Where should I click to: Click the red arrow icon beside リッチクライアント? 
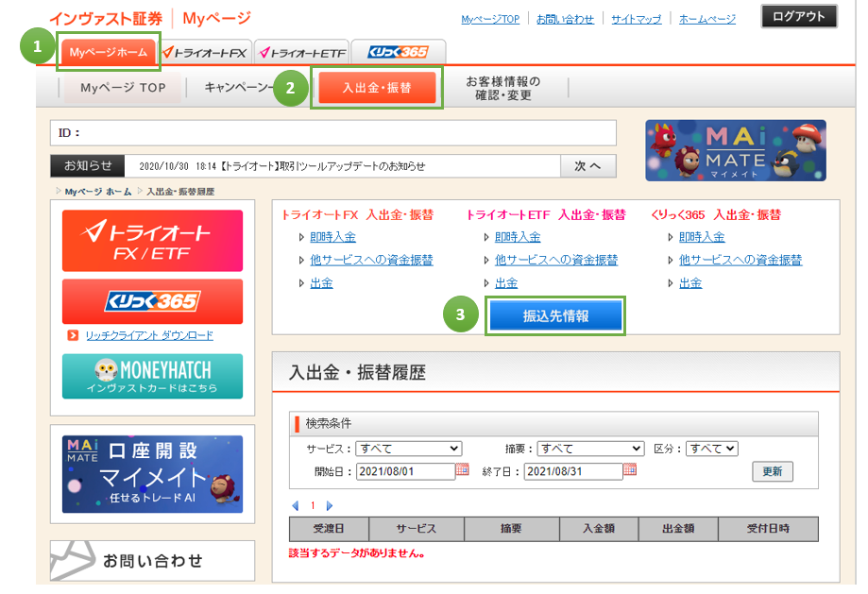click(73, 335)
